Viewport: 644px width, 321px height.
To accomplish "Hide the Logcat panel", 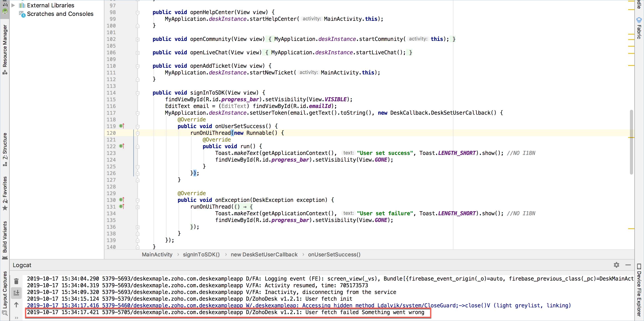I will click(628, 265).
